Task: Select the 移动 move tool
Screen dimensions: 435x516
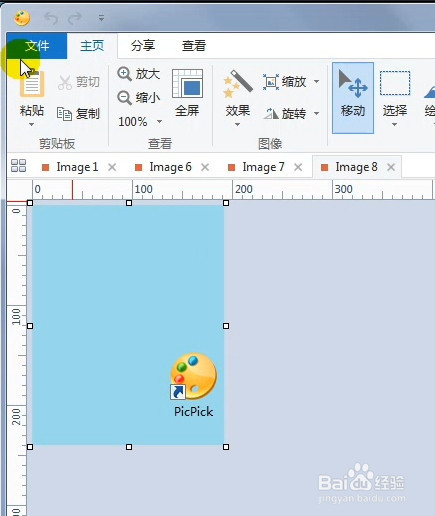Action: (x=353, y=98)
